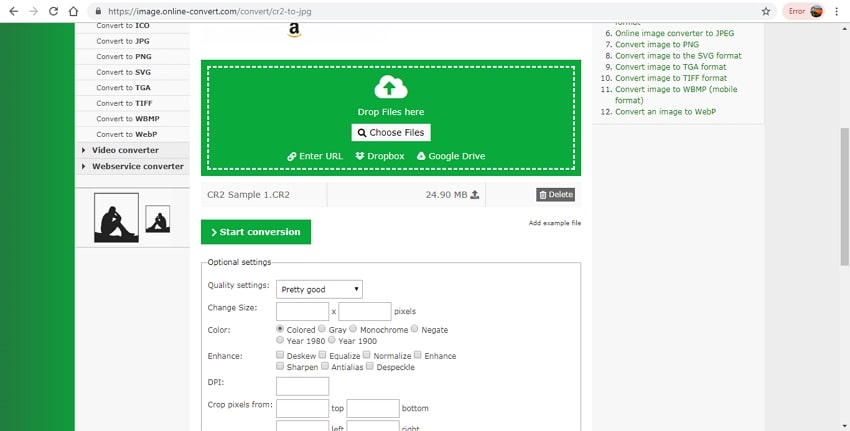Delete the CR2 Sample 1.CR2 file
This screenshot has width=850, height=431.
click(556, 195)
